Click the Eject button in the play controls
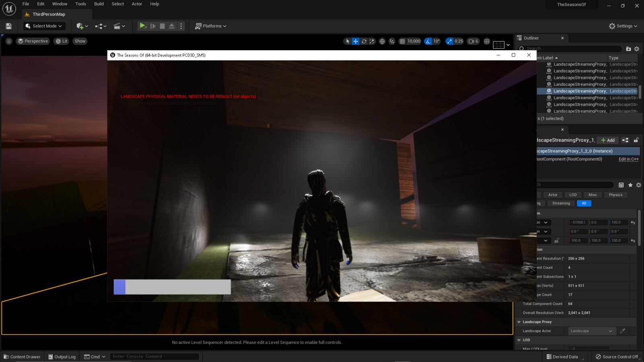 point(172,26)
